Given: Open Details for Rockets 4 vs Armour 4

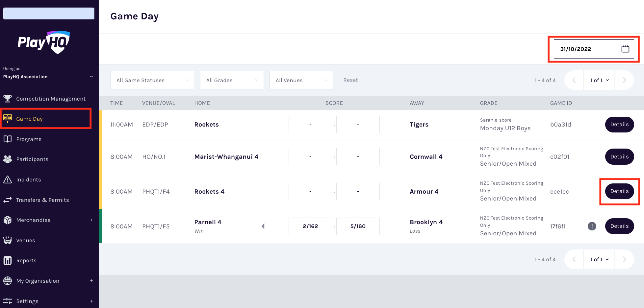Looking at the screenshot, I should [619, 191].
